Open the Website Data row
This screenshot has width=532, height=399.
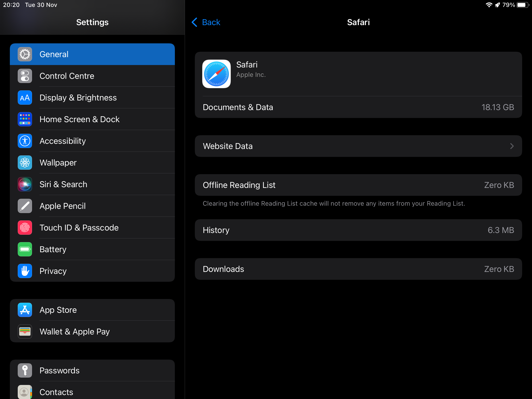coord(358,146)
